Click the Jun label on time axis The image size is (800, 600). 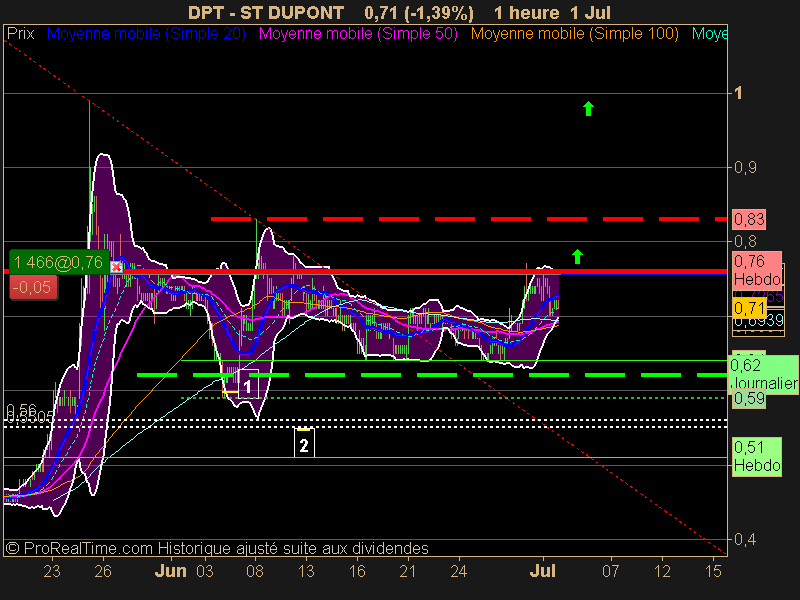point(170,571)
